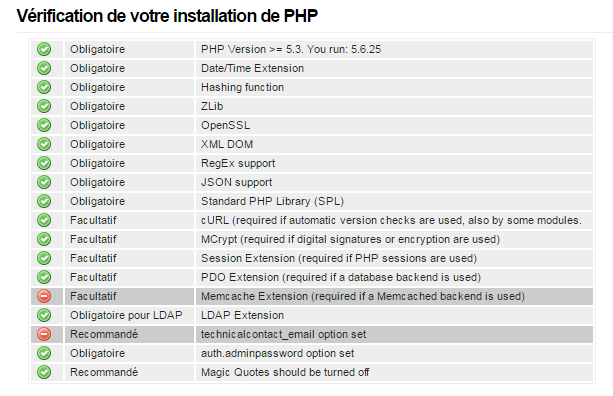The width and height of the screenshot is (613, 396).
Task: Click the green check icon for LDAP Extension
Action: (x=44, y=315)
